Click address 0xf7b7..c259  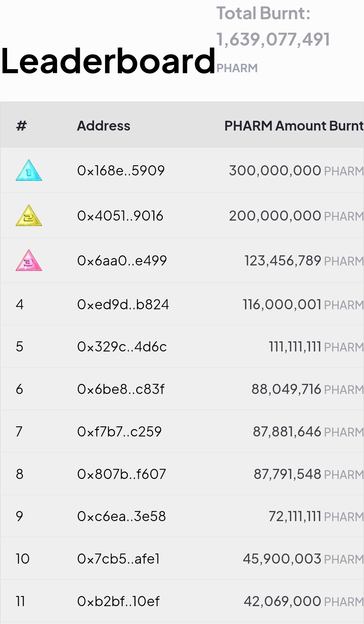click(x=119, y=432)
